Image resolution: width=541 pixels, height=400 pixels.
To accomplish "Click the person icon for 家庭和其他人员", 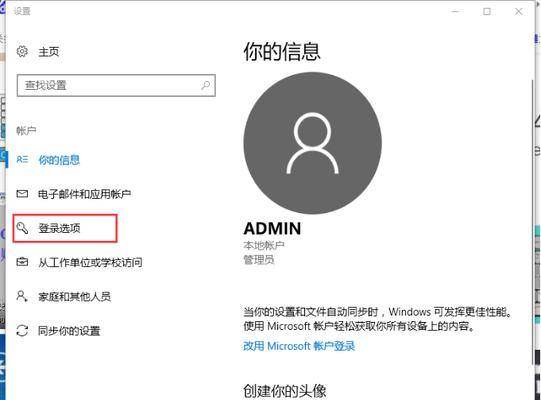I will click(22, 296).
